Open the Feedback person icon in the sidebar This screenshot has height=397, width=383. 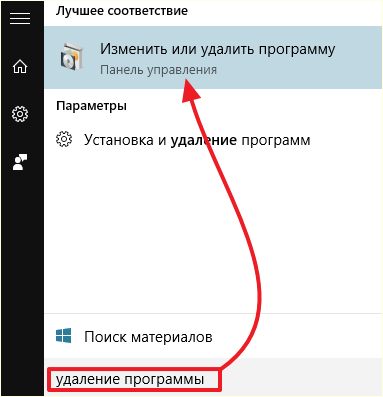[20, 162]
